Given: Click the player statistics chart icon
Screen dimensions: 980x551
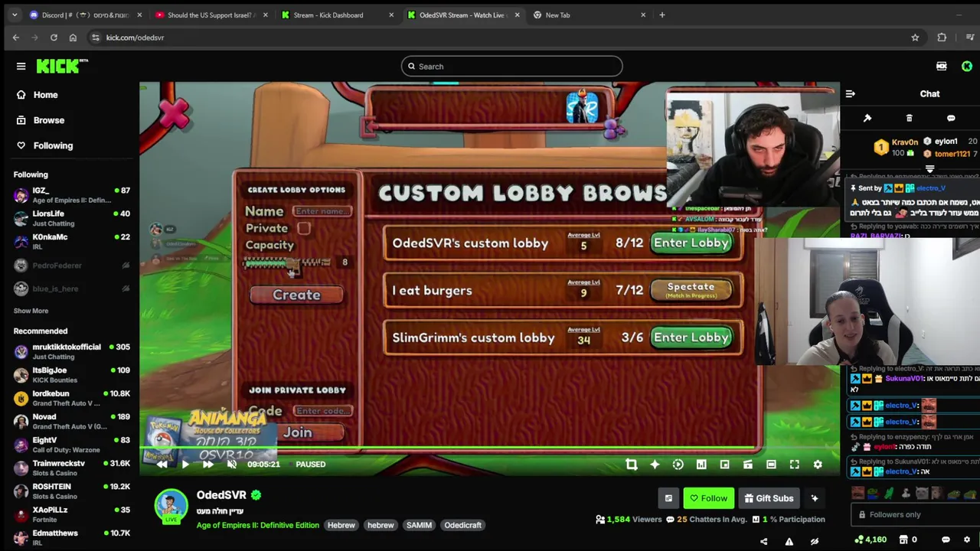Looking at the screenshot, I should pos(701,465).
